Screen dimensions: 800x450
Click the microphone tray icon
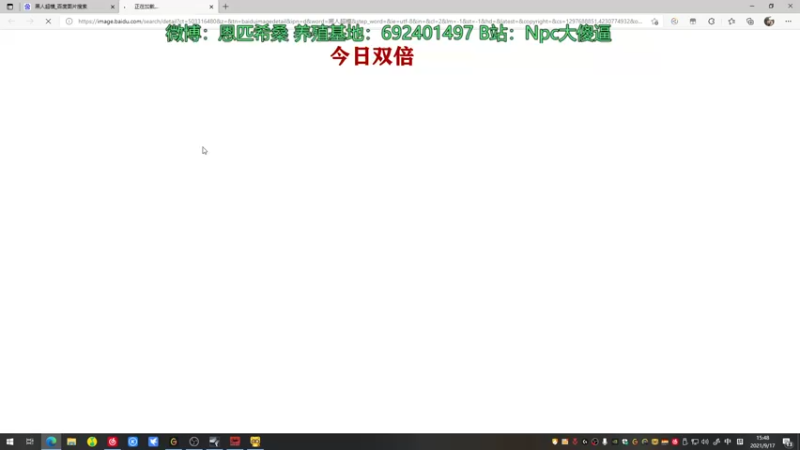click(605, 442)
